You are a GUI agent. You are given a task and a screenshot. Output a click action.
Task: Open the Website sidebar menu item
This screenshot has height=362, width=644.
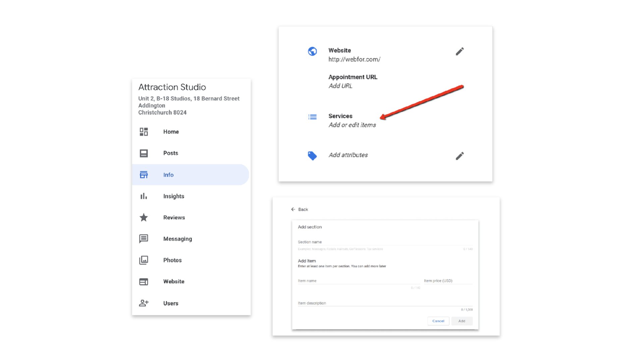pos(173,282)
